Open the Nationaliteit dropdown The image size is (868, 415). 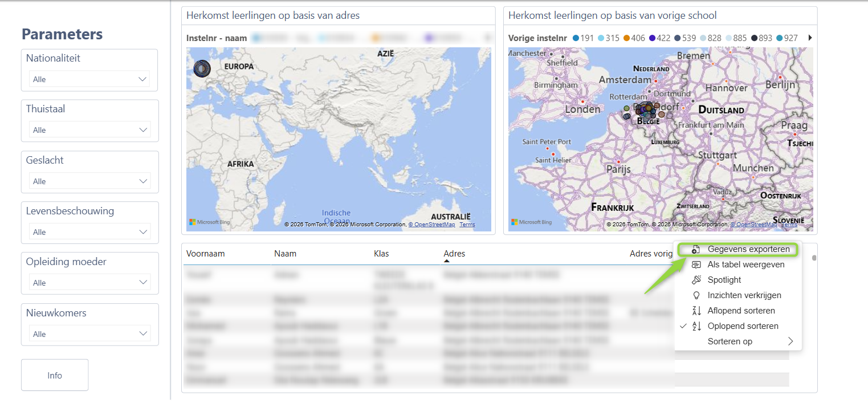pos(89,79)
